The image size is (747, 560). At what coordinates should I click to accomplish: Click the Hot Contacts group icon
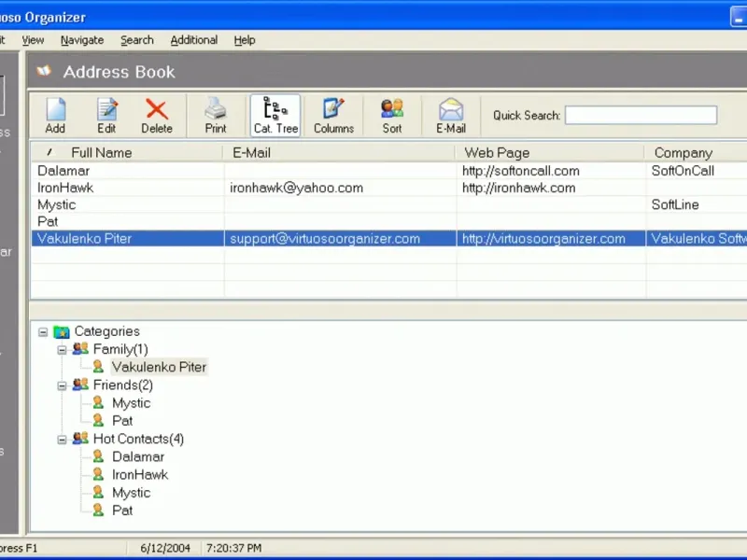[80, 439]
